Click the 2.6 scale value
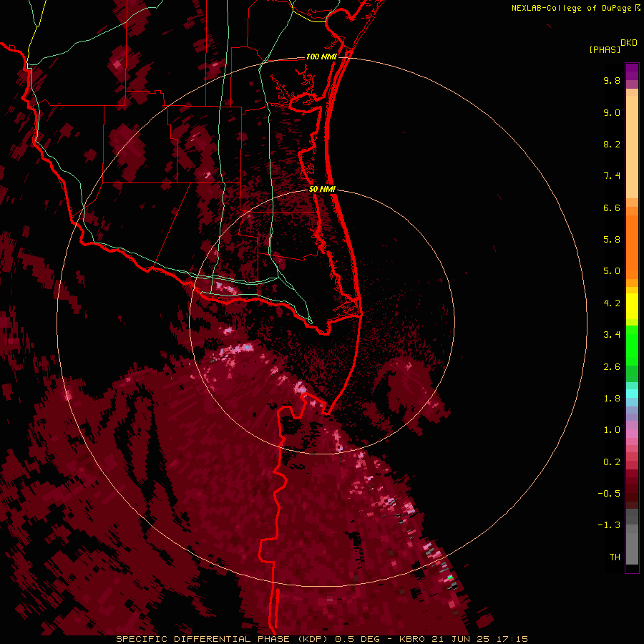This screenshot has width=644, height=644. (x=612, y=367)
